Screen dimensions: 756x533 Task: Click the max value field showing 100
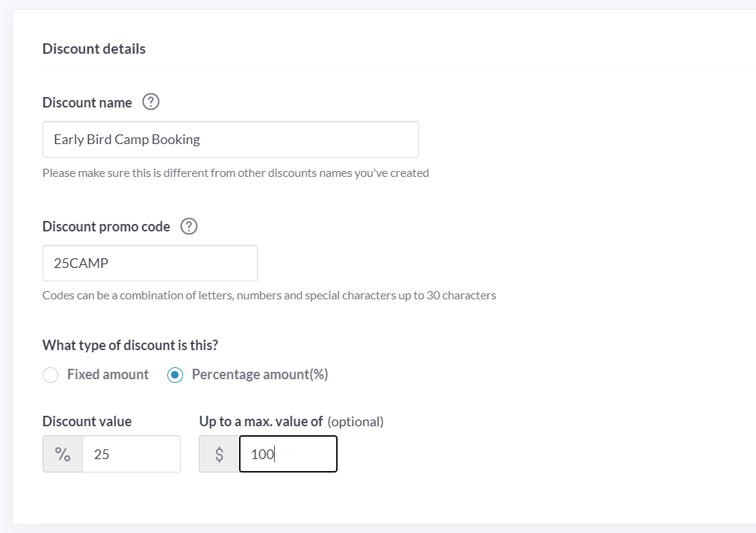click(x=288, y=454)
